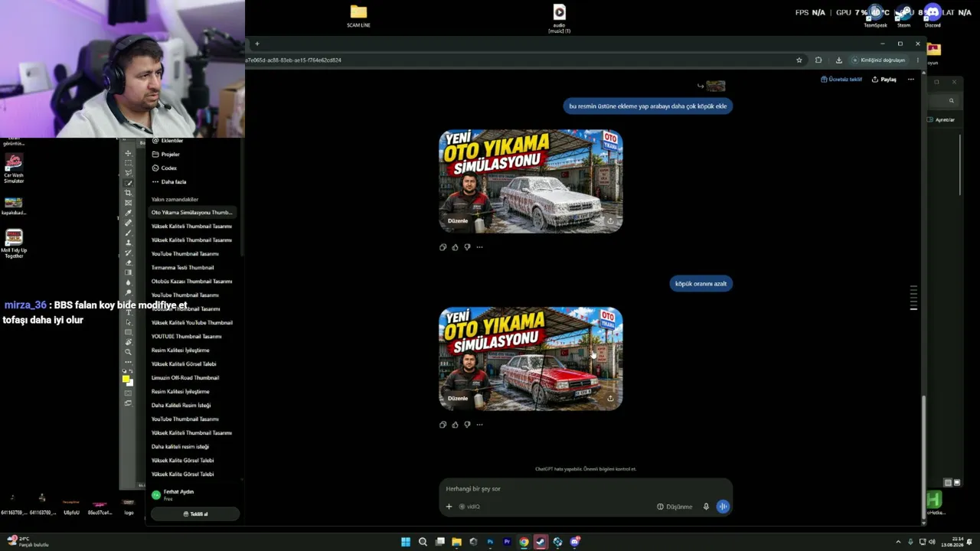Open more options under the first image
The width and height of the screenshot is (980, 551).
(479, 247)
